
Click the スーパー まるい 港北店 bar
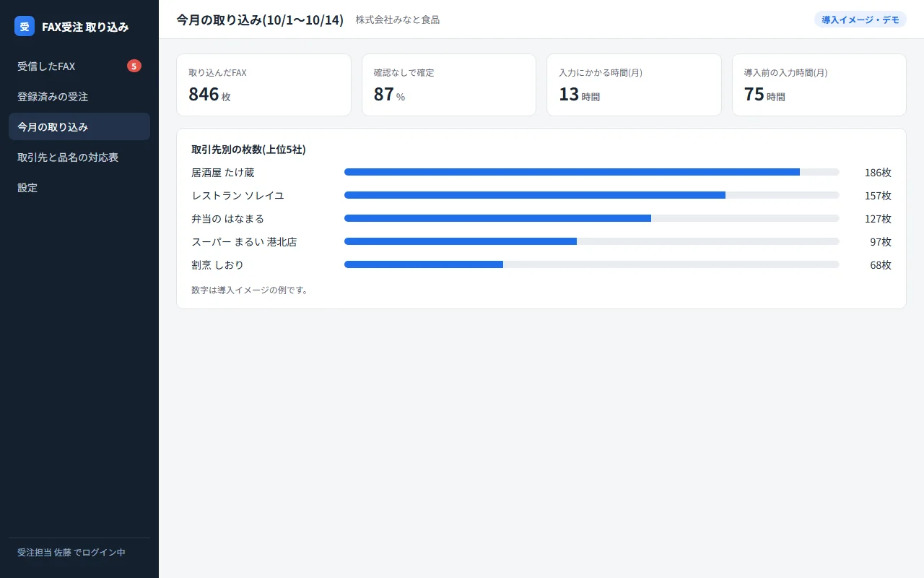click(592, 241)
